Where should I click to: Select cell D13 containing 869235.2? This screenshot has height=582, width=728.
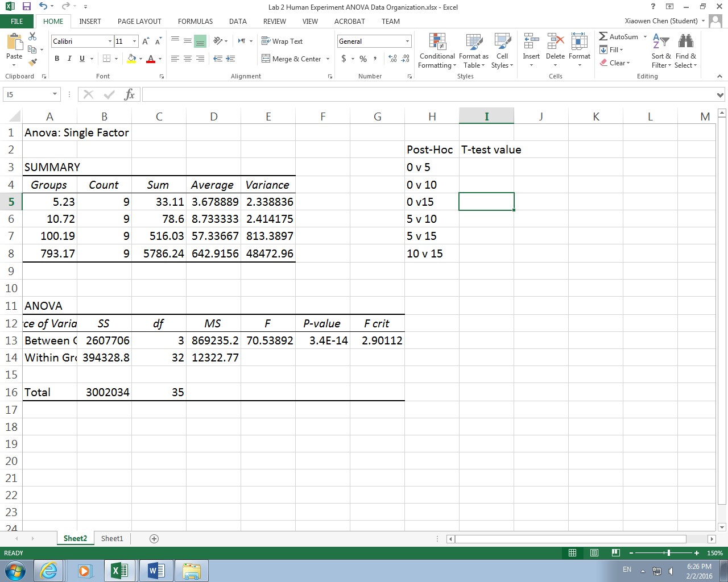tap(213, 340)
